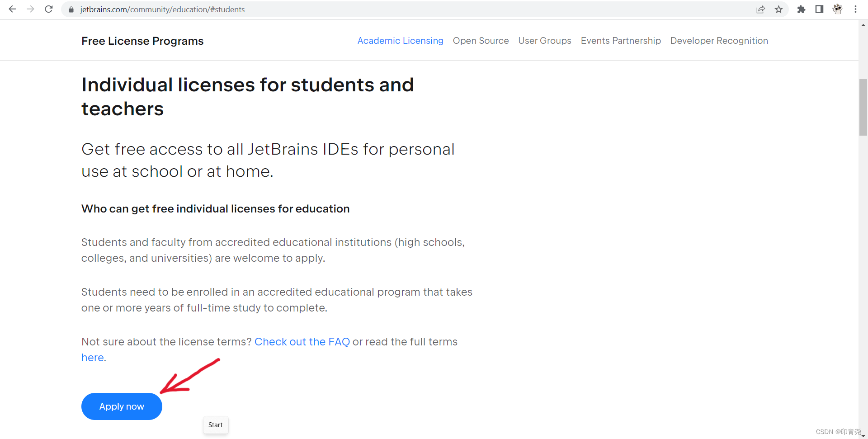Click the browser forward arrow
The image size is (868, 439).
(x=31, y=9)
